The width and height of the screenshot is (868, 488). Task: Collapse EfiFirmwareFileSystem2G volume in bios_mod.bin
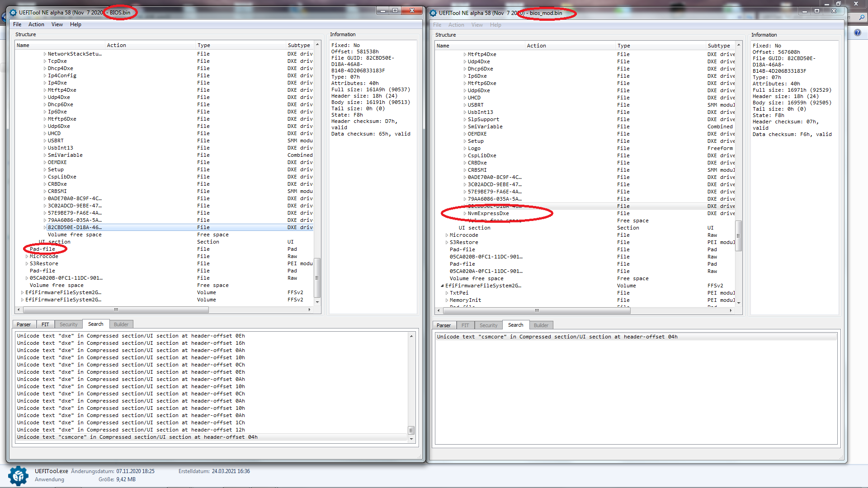(x=442, y=286)
